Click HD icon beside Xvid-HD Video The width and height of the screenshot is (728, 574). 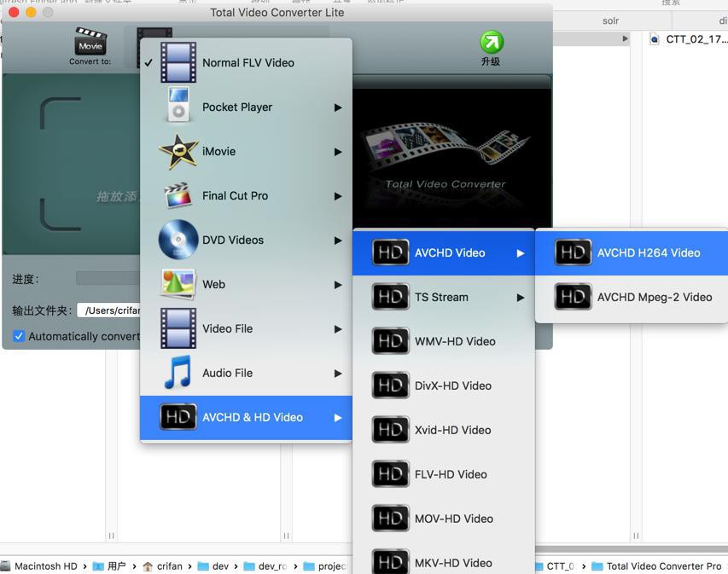click(391, 430)
